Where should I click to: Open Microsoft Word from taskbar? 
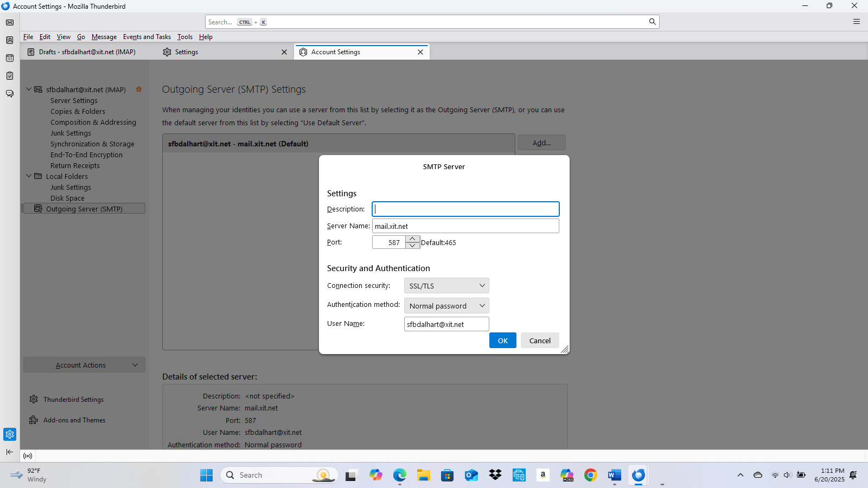click(x=615, y=476)
